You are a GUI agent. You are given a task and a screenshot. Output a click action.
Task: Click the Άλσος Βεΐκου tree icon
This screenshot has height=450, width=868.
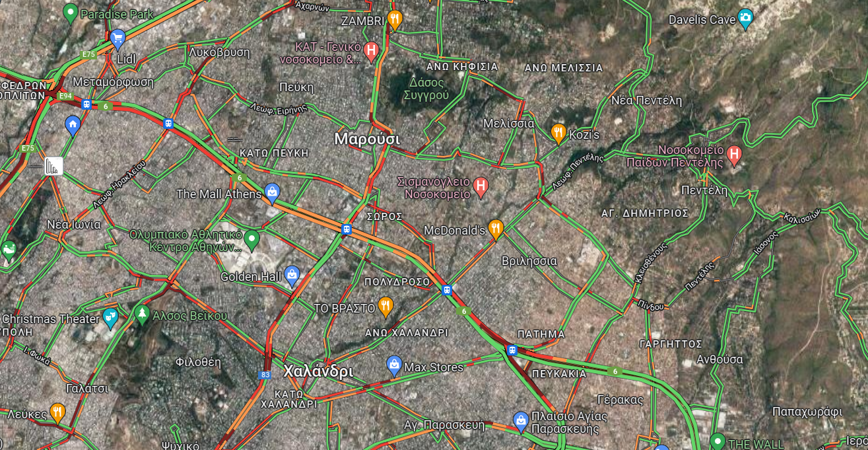click(x=142, y=314)
